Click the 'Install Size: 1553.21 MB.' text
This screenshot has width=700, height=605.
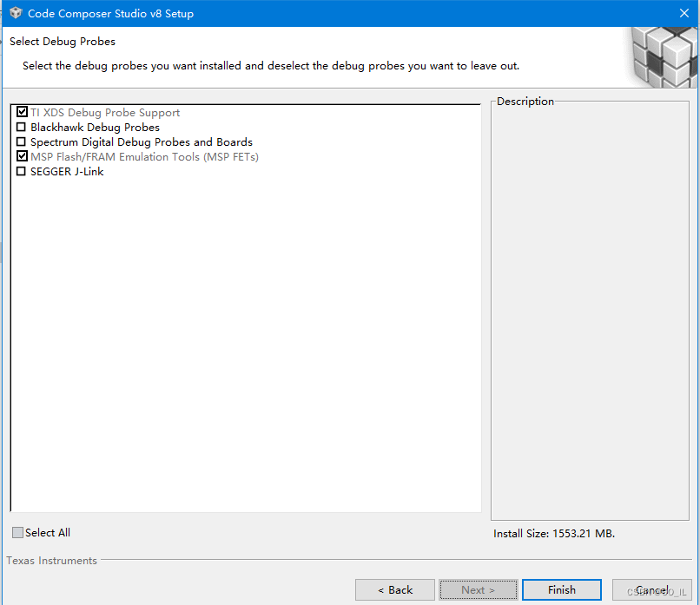[x=554, y=534]
